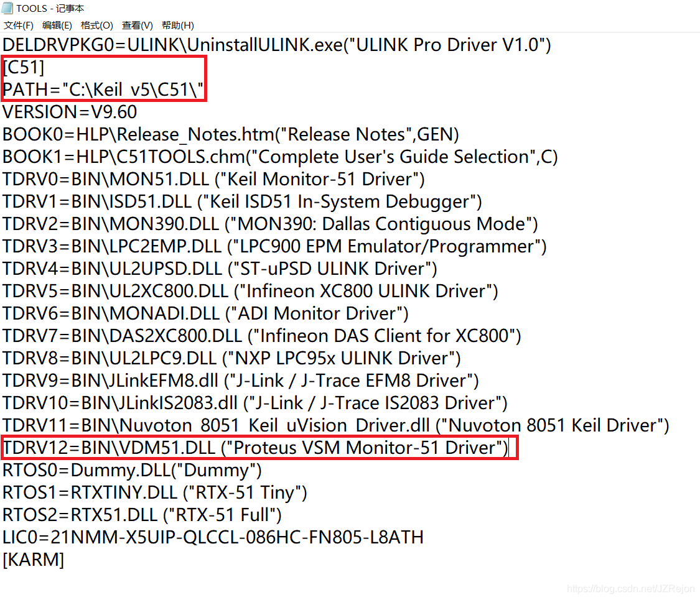Screen dimensions: 700x600
Task: Click the TDRV10 JLinkIS2083.dll line
Action: (255, 403)
